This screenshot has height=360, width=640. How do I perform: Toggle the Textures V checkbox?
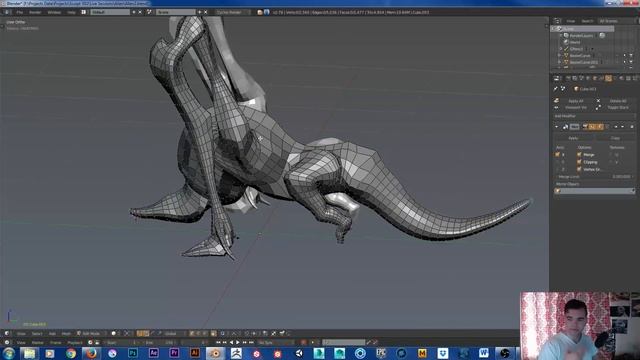click(611, 162)
